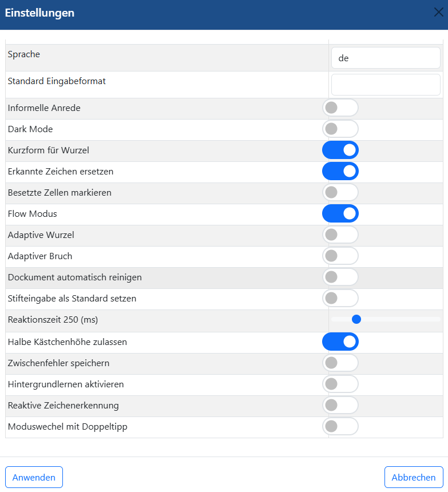The width and height of the screenshot is (448, 492).
Task: Switch on Adaptive Wurzel
Action: pos(340,235)
